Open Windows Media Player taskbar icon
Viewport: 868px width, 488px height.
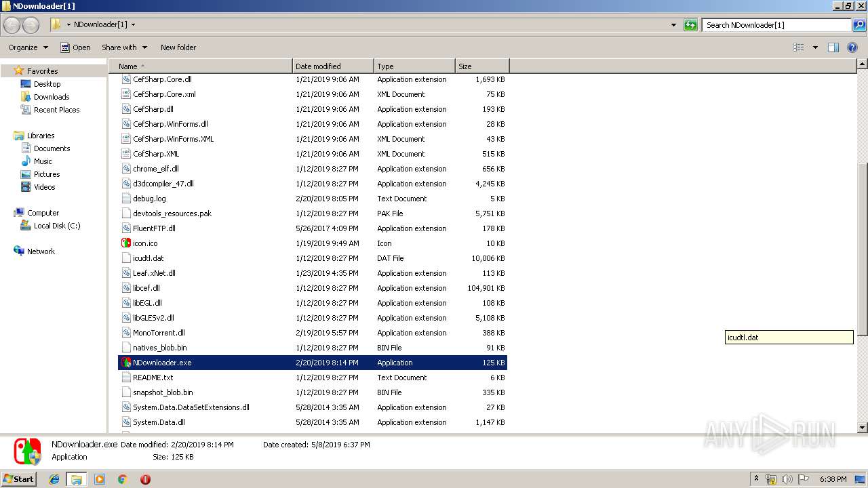coord(100,479)
